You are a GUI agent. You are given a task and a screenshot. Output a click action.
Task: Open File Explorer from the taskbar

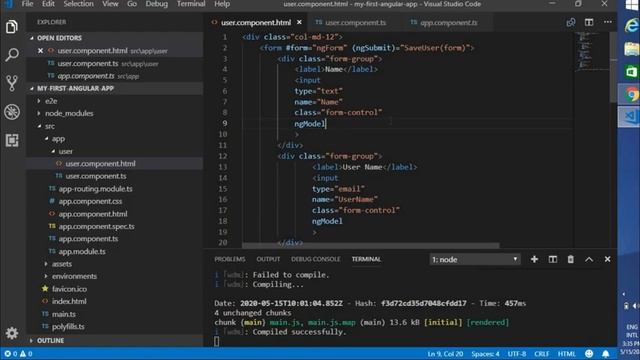631,49
